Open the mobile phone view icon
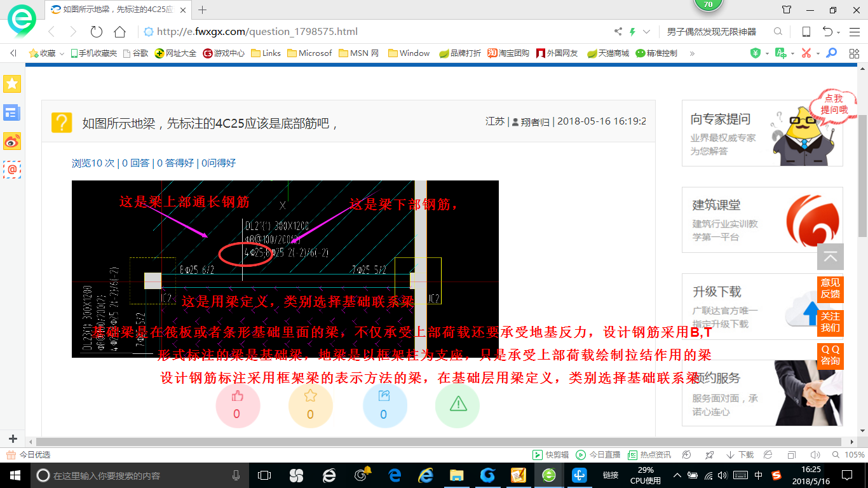This screenshot has height=488, width=868. point(806,32)
